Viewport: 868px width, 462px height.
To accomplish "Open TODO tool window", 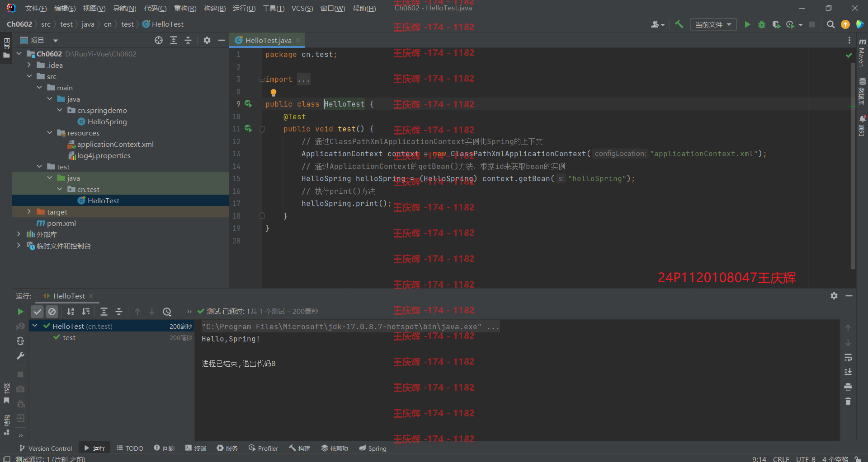I will (130, 448).
